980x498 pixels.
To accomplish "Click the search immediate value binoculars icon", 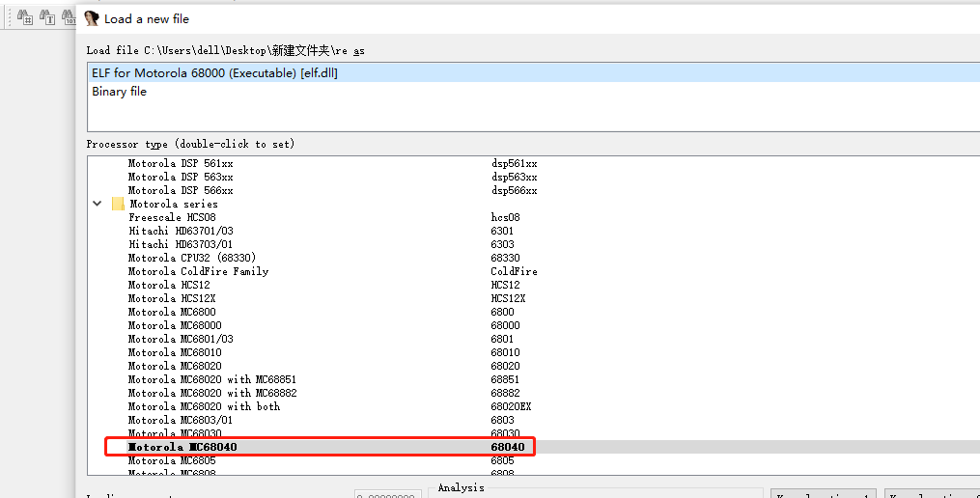I will 25,17.
